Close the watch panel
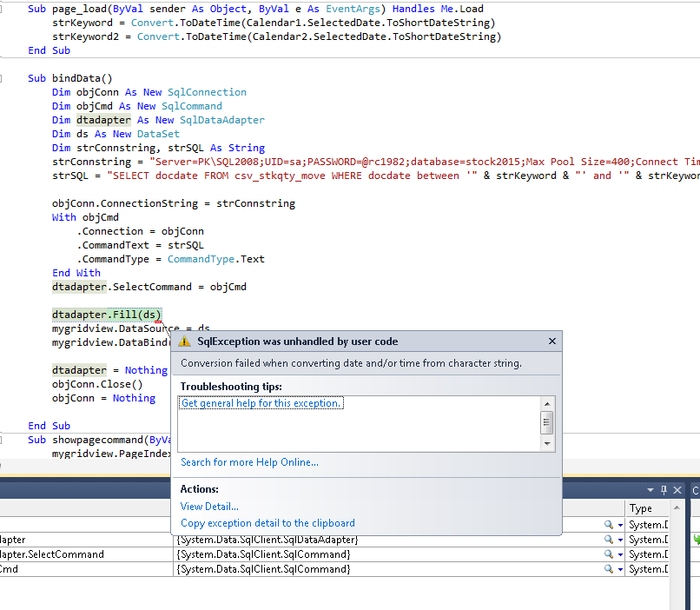 click(677, 490)
